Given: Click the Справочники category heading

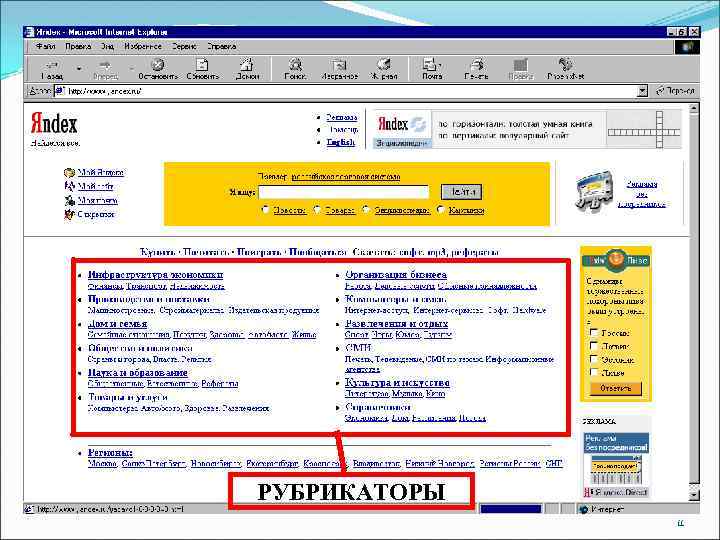Looking at the screenshot, I should click(377, 407).
